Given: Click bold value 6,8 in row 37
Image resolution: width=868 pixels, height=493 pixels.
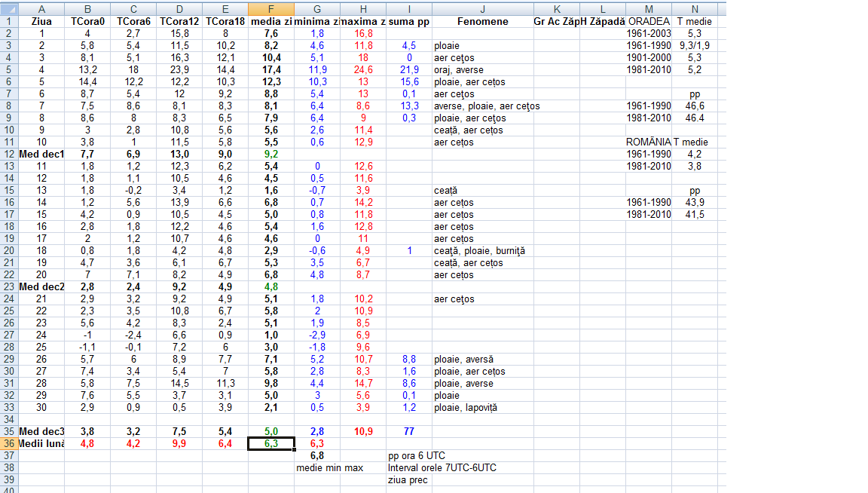Looking at the screenshot, I should (317, 456).
